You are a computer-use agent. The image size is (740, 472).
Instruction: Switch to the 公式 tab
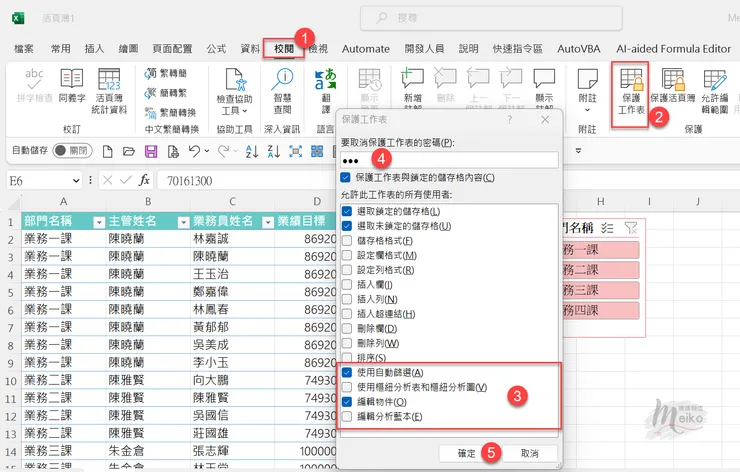[x=216, y=49]
